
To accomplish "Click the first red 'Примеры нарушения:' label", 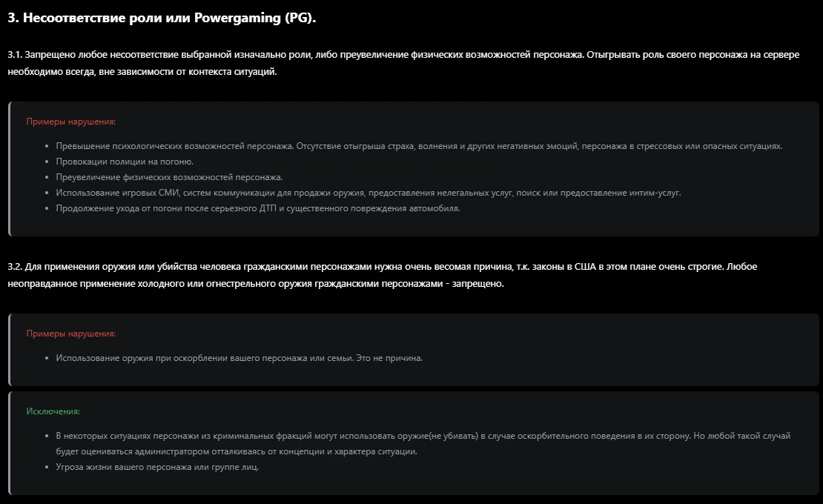I will tap(71, 122).
